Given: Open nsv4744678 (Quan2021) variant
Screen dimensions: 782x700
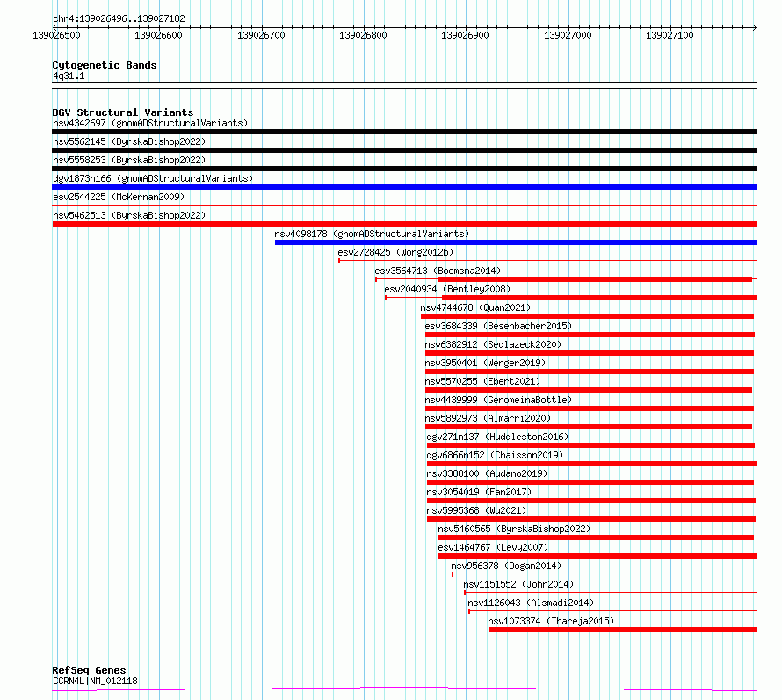Looking at the screenshot, I should coord(475,307).
